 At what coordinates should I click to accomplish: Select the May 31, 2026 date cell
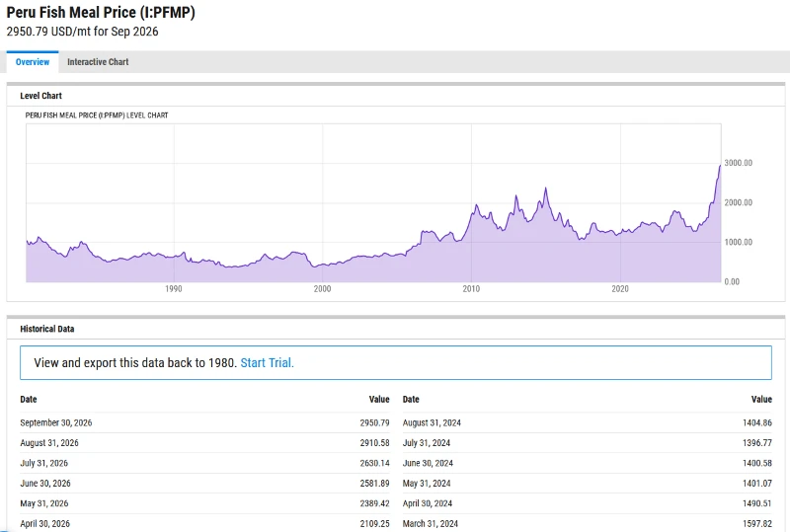click(x=44, y=503)
